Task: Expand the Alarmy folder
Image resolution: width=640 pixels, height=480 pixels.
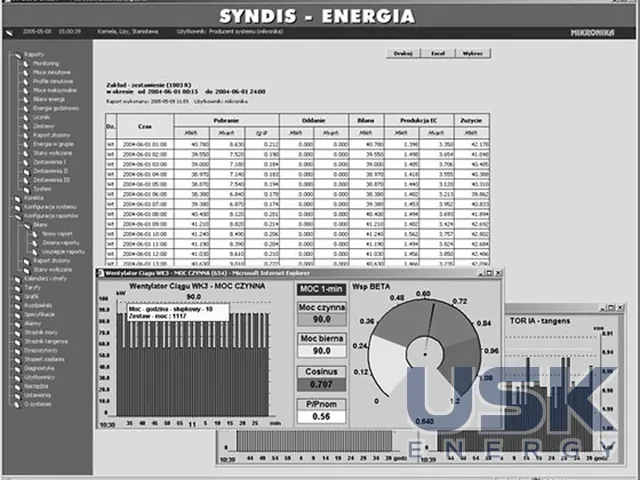Action: pyautogui.click(x=17, y=324)
